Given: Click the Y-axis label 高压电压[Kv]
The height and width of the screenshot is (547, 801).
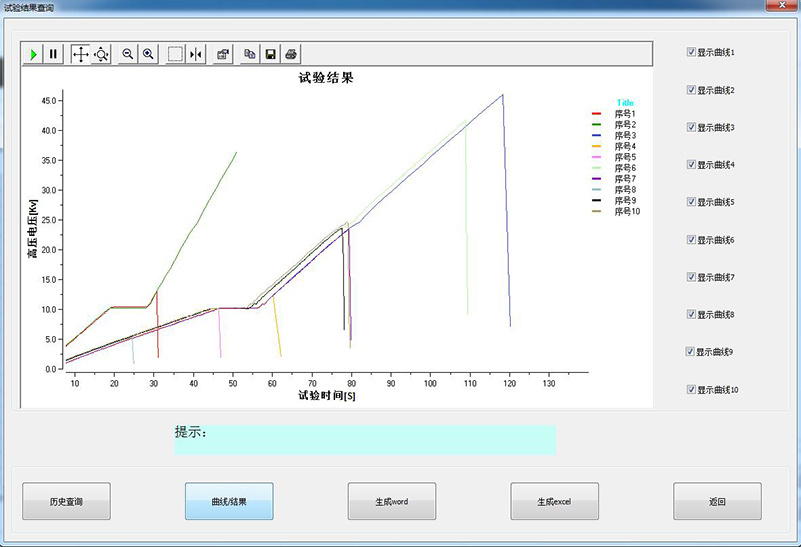Looking at the screenshot, I should pos(33,228).
